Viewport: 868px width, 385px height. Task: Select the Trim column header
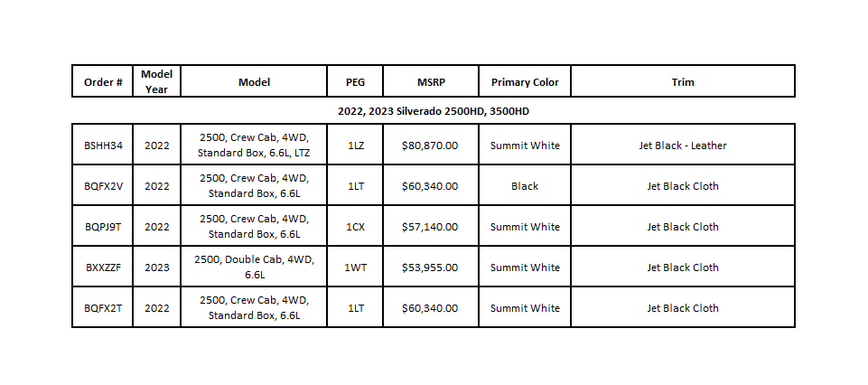coord(683,81)
